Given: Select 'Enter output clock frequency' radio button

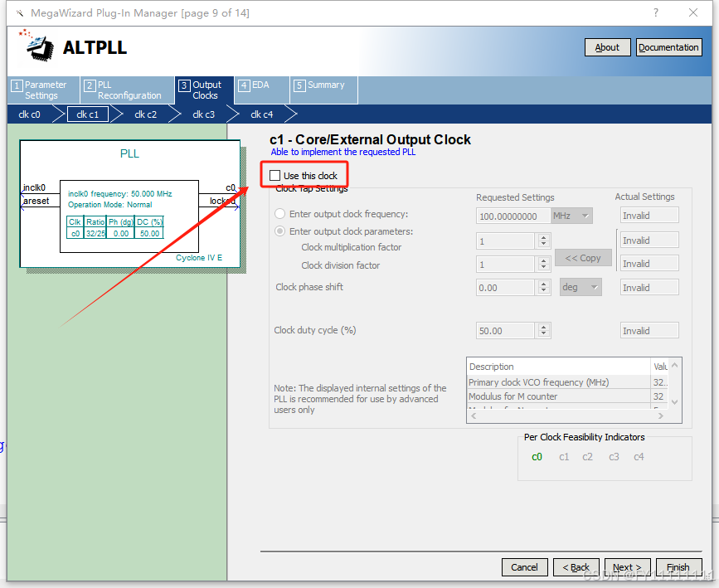Looking at the screenshot, I should click(x=279, y=214).
